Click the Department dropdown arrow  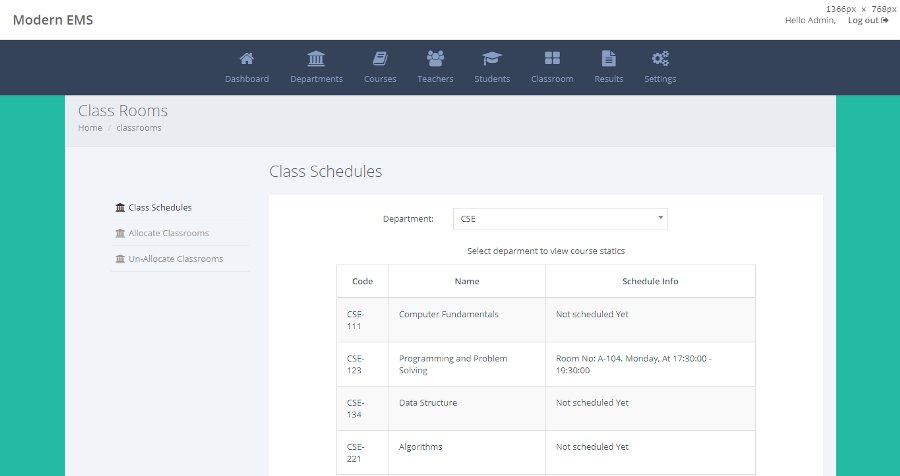(x=661, y=218)
